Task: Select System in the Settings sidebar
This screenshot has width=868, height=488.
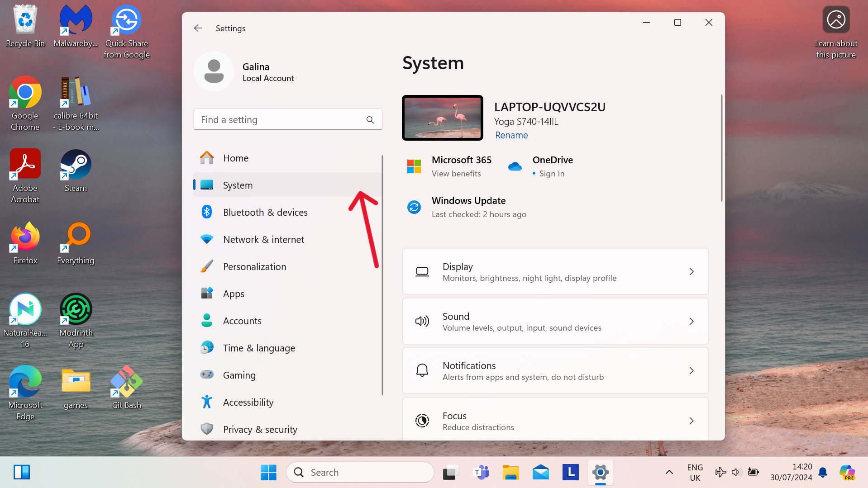Action: coord(287,185)
